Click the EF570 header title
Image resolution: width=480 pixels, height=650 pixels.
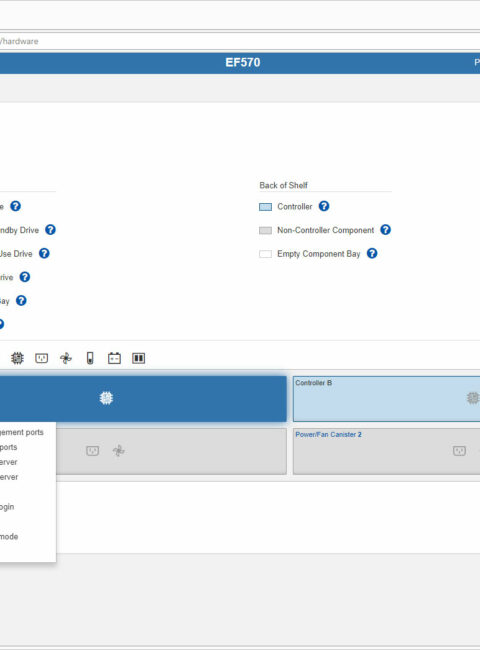242,63
